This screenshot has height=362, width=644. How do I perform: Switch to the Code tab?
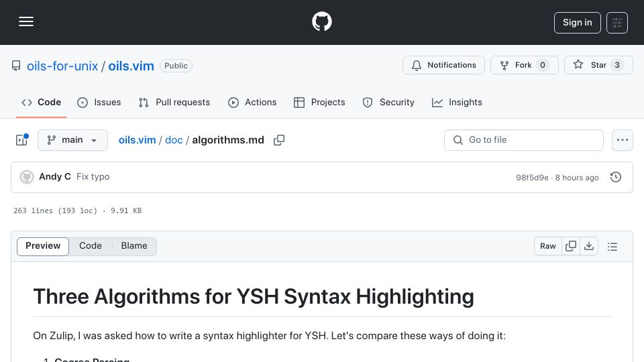[x=41, y=102]
